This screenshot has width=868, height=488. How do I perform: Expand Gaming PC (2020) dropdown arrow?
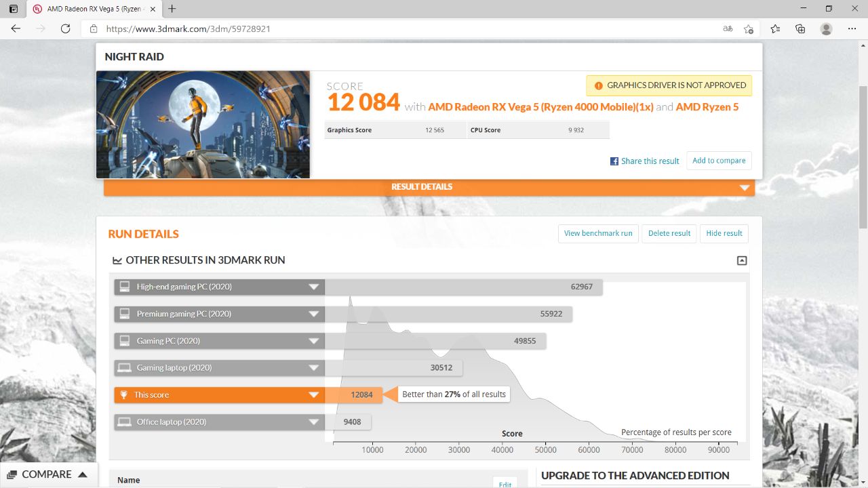[313, 341]
